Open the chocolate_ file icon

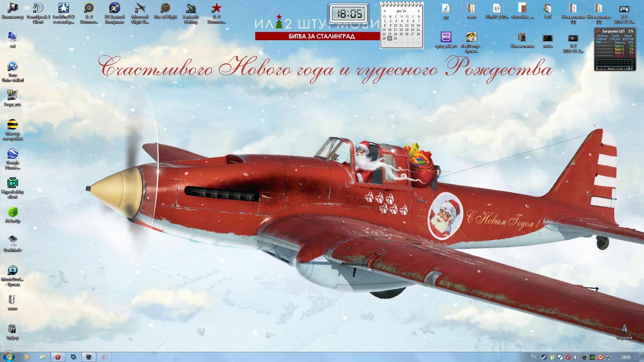click(x=522, y=11)
